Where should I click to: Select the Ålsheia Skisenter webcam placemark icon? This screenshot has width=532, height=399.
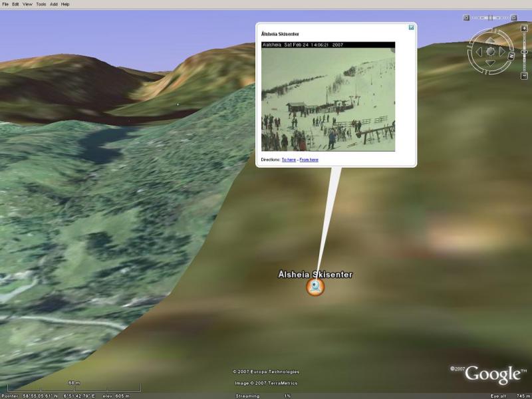[315, 287]
